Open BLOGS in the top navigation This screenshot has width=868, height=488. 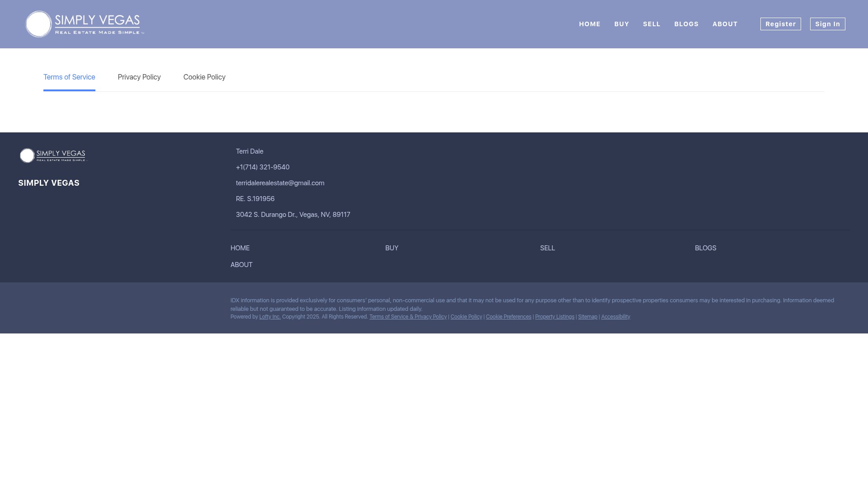click(686, 24)
